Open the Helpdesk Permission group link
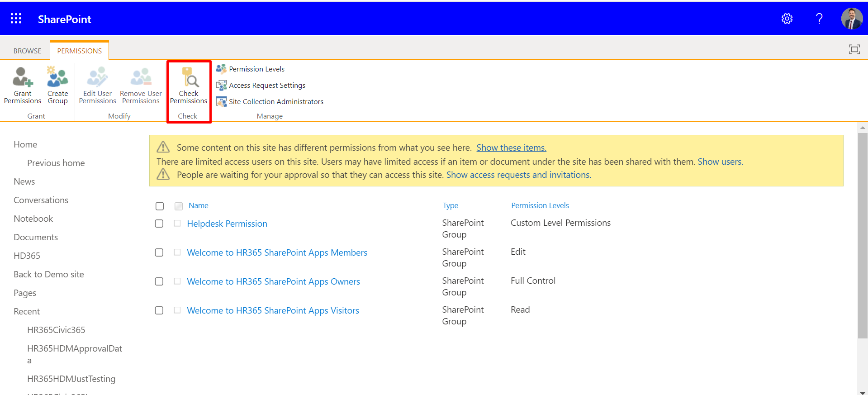The image size is (868, 395). [x=227, y=224]
